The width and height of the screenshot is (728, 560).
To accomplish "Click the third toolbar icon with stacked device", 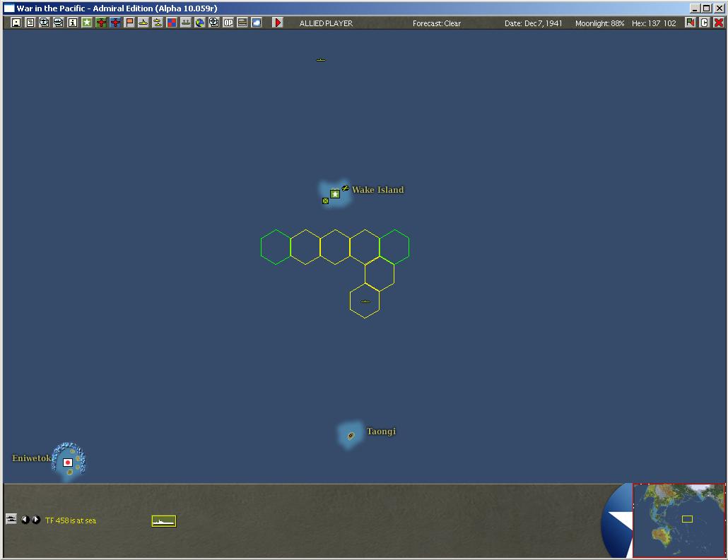I will point(44,23).
